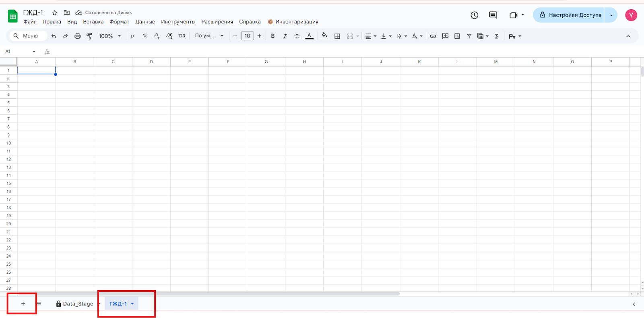Screen dimensions: 644x318
Task: Open the Правка menu
Action: click(x=52, y=22)
